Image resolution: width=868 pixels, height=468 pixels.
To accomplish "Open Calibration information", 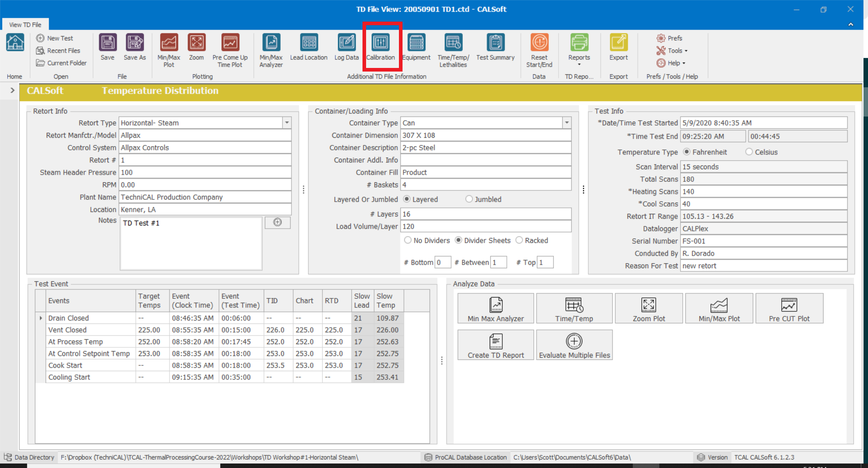I will click(380, 47).
